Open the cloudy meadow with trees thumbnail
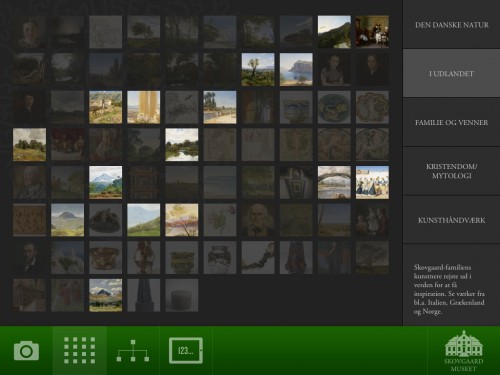Viewport: 500px width, 375px height. 29,145
